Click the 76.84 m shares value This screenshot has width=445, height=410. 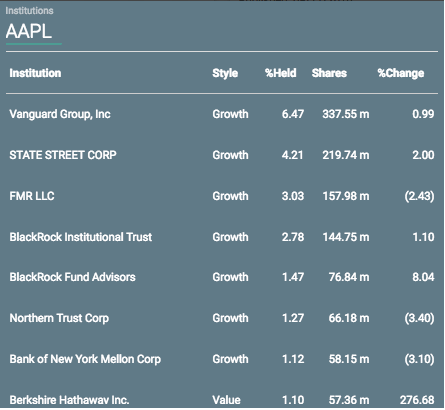[349, 277]
